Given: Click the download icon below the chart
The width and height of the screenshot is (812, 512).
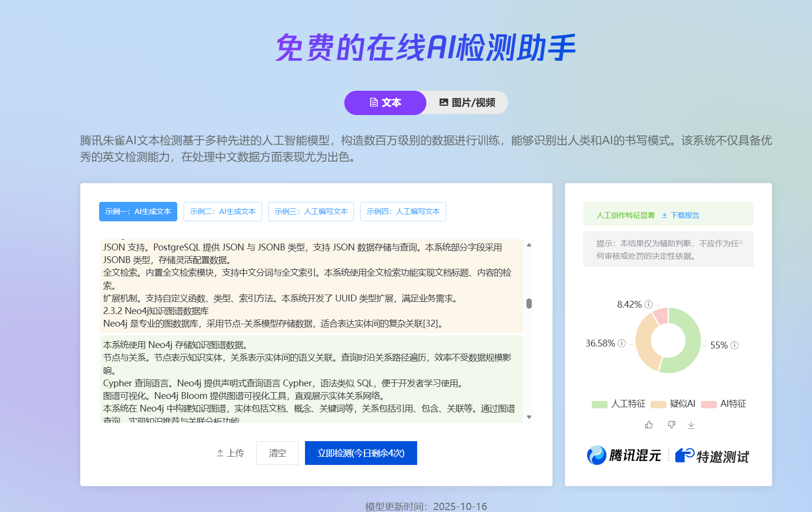Looking at the screenshot, I should point(692,425).
